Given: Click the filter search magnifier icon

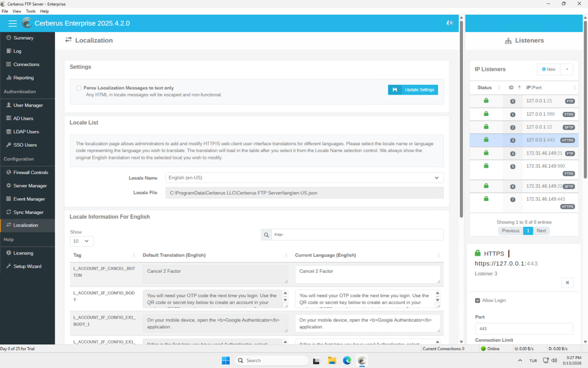Looking at the screenshot, I should 266,235.
